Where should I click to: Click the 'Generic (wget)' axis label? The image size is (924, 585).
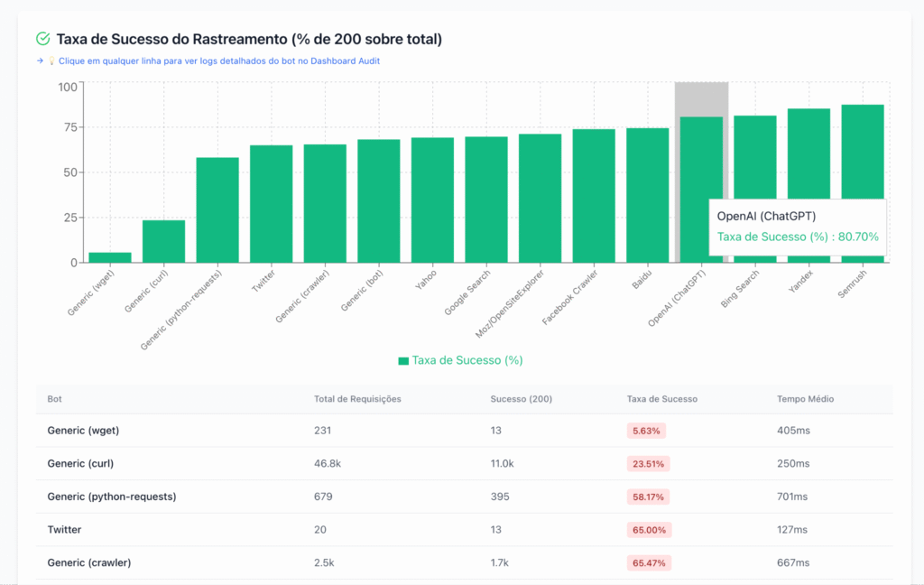[x=91, y=292]
